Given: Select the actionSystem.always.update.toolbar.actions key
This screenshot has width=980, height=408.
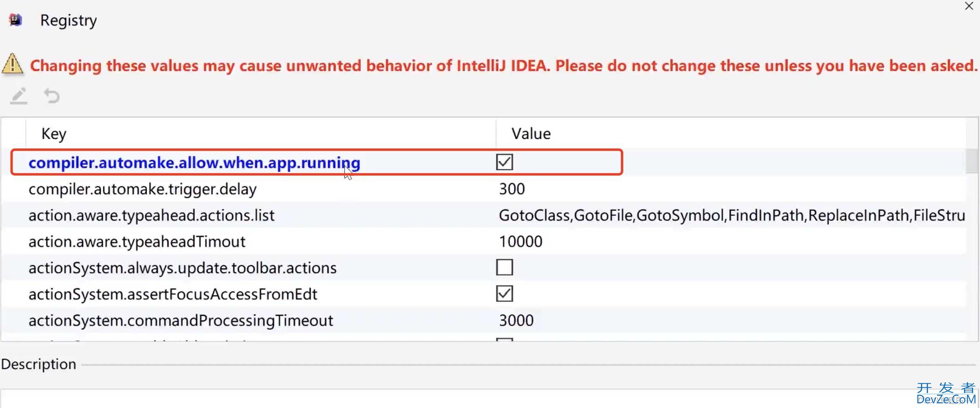Looking at the screenshot, I should pos(183,268).
